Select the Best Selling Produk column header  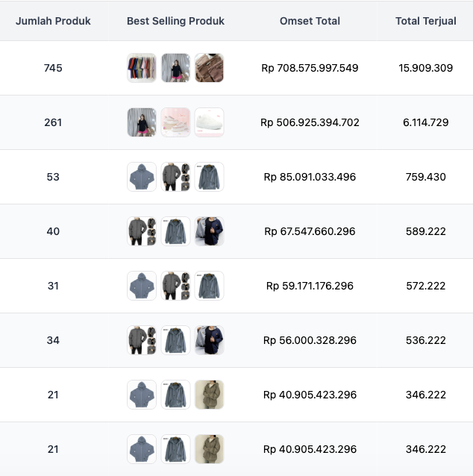pyautogui.click(x=175, y=21)
